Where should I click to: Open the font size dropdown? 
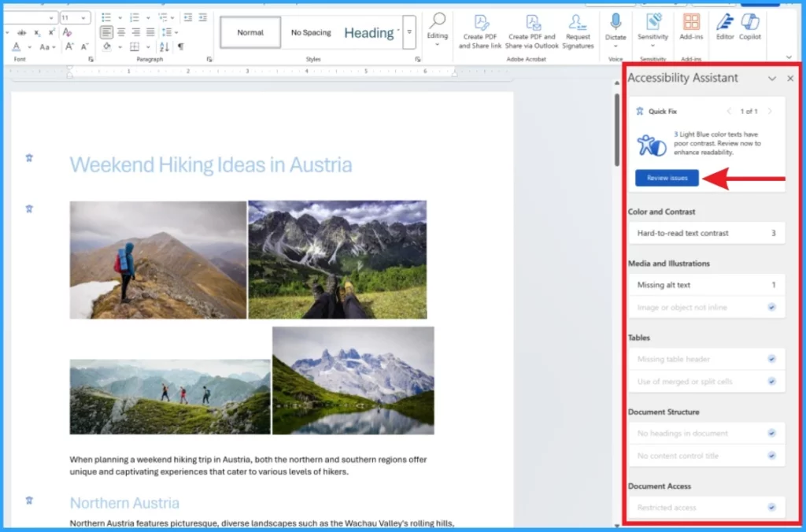(x=83, y=18)
